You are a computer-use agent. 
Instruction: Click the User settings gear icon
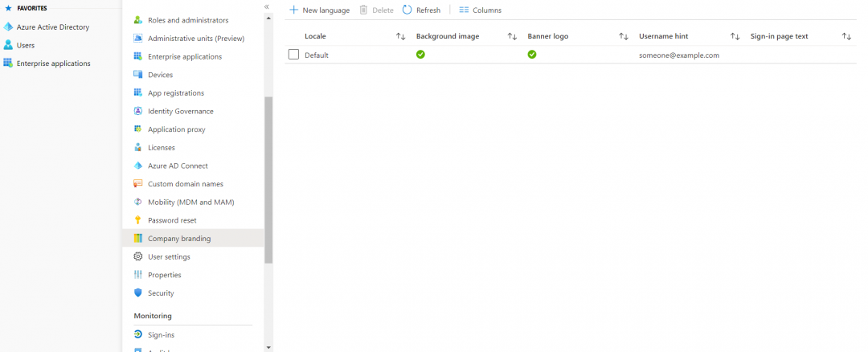pos(138,257)
